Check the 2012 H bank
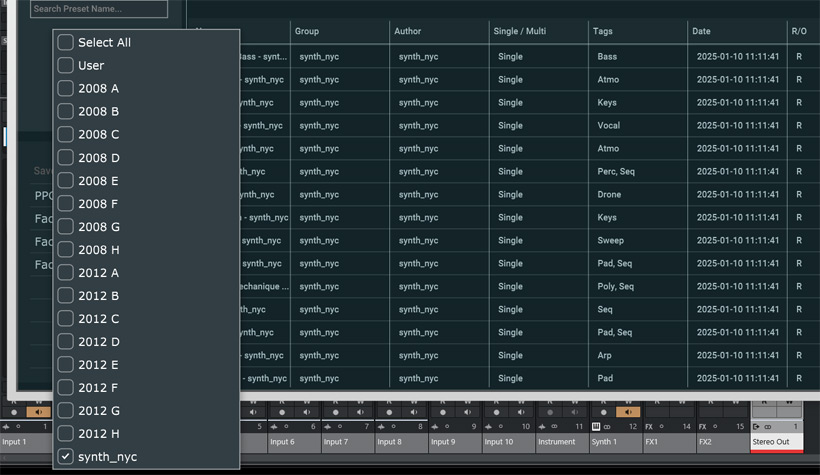Screen dimensions: 820x475 point(65,434)
